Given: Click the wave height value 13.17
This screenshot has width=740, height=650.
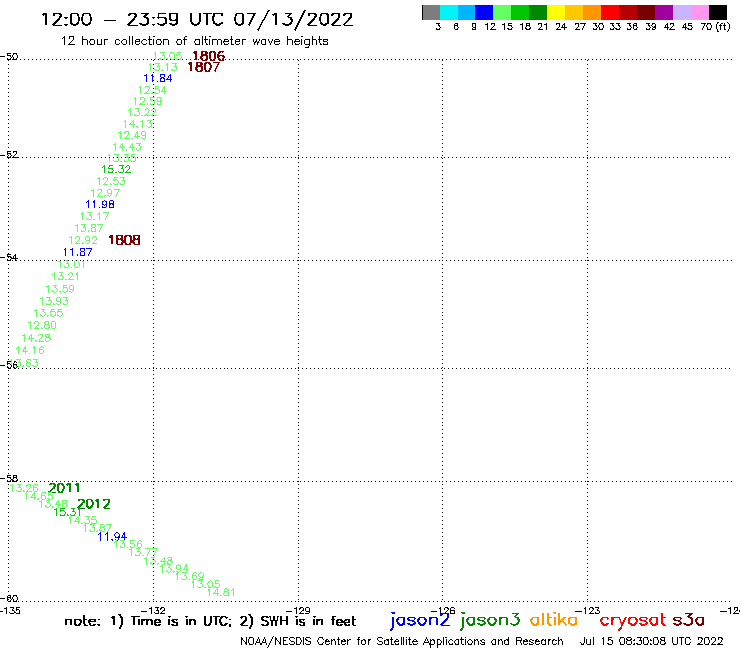Looking at the screenshot, I should [94, 216].
